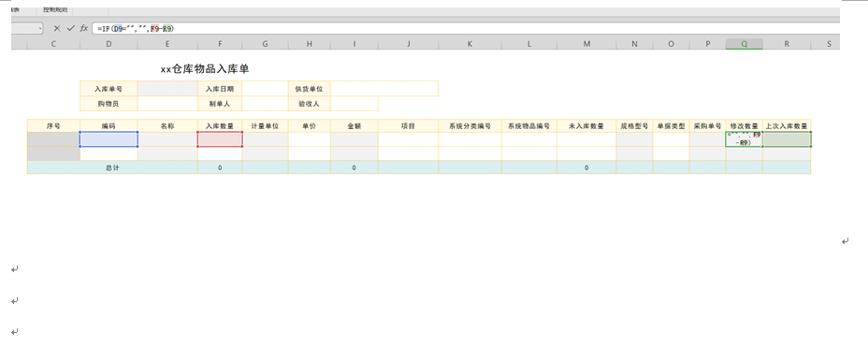Click the 单据类型 header cell

671,125
